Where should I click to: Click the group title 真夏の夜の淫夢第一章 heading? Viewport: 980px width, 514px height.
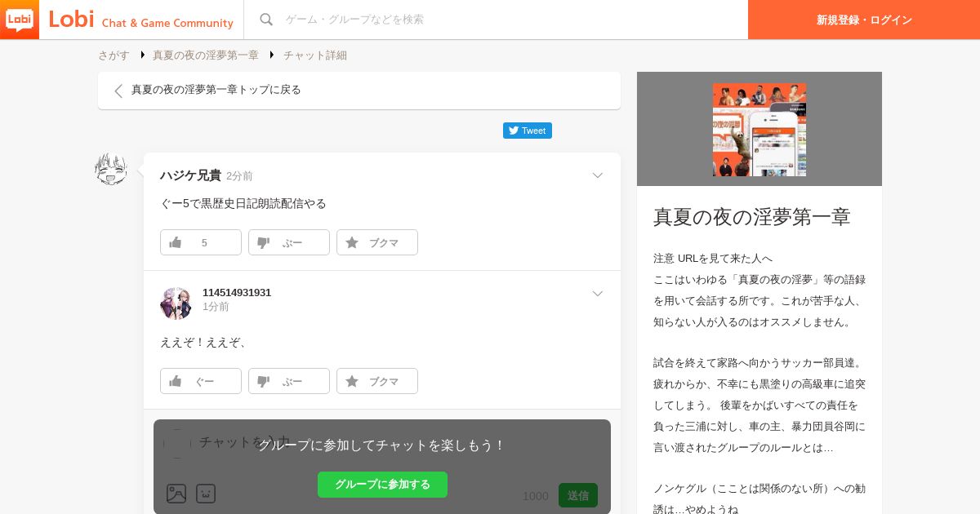click(752, 217)
